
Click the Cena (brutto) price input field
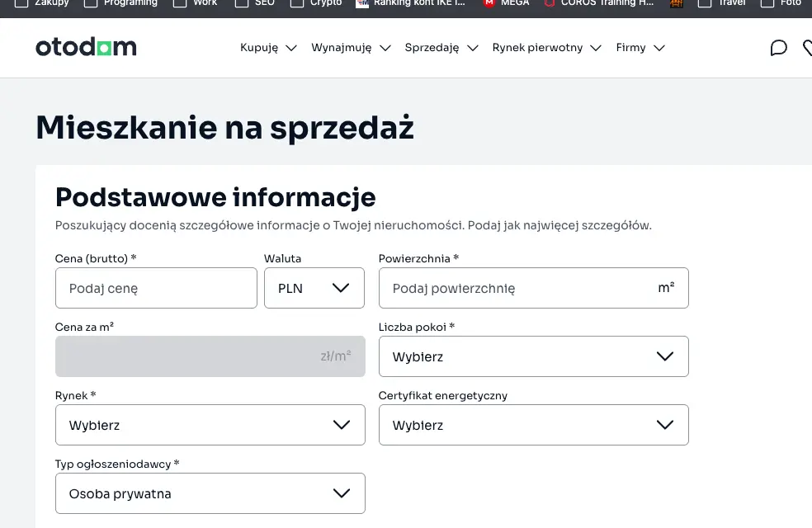click(x=156, y=288)
